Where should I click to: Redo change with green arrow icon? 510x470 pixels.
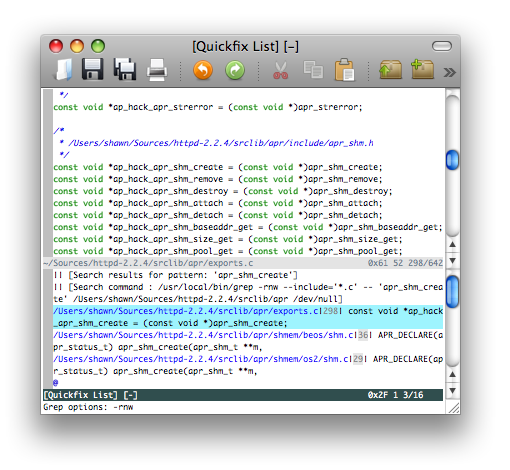(x=235, y=70)
